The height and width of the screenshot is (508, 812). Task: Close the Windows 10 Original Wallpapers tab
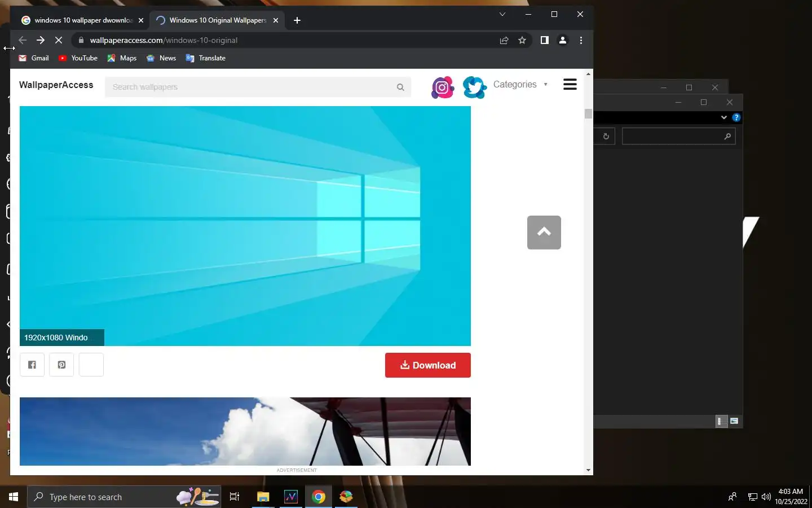click(276, 20)
